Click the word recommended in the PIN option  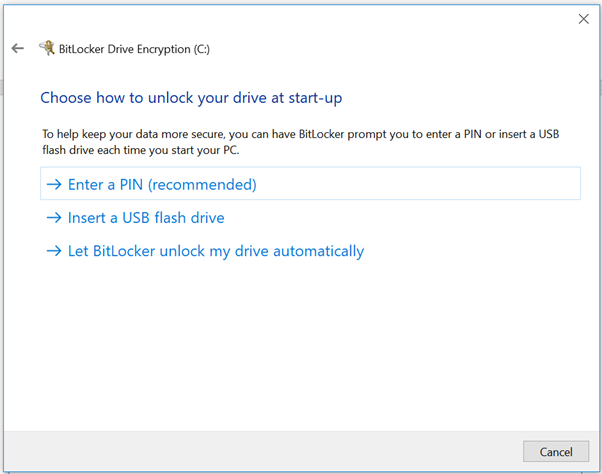click(x=202, y=185)
